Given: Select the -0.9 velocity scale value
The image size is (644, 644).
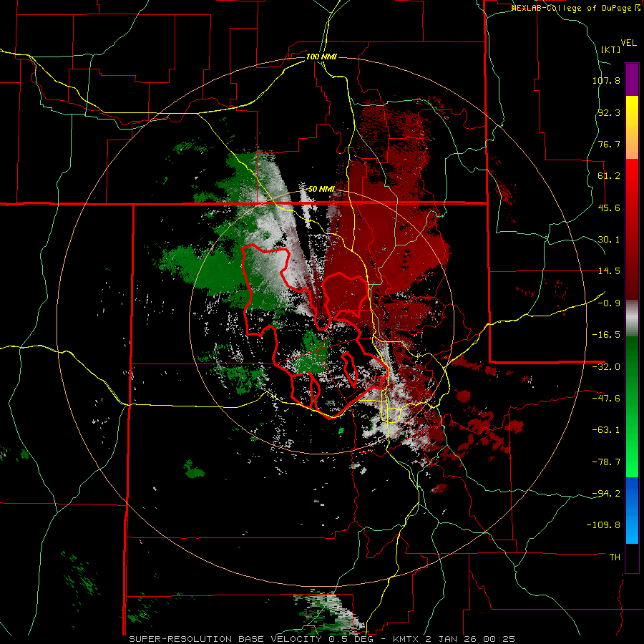Looking at the screenshot, I should click(x=609, y=303).
